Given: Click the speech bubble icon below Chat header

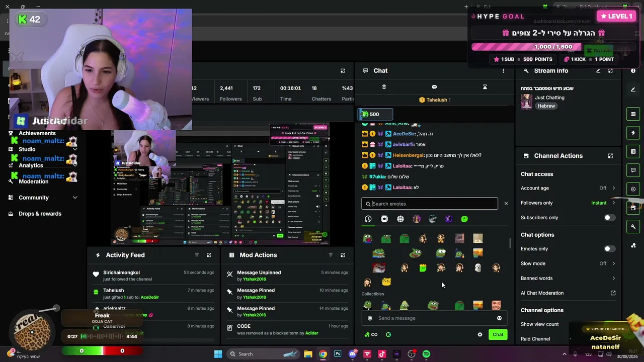Looking at the screenshot, I should click(434, 87).
